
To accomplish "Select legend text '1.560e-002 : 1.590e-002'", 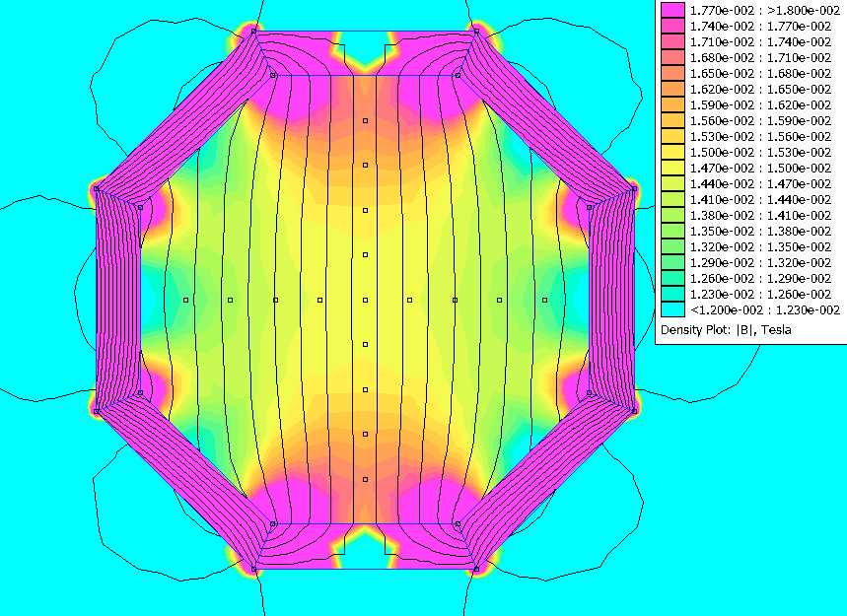I will tap(760, 120).
